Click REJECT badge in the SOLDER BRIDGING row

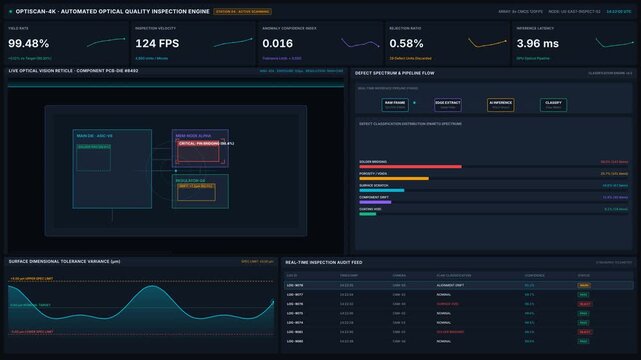tap(585, 332)
